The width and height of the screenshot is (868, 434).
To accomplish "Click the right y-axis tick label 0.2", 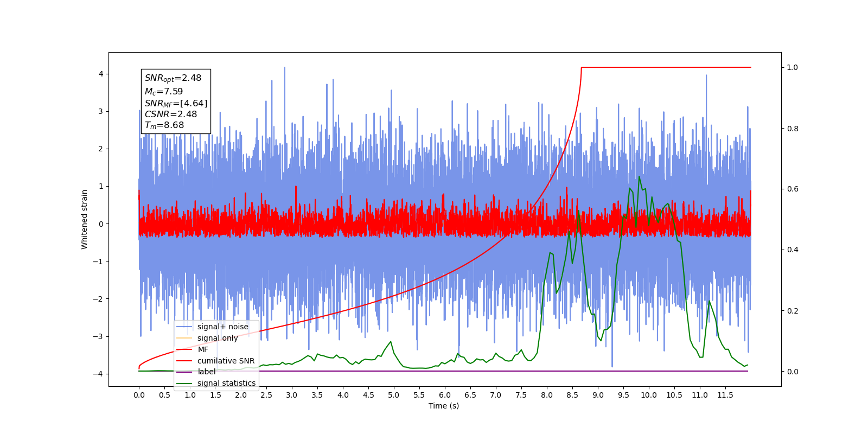I will [793, 311].
